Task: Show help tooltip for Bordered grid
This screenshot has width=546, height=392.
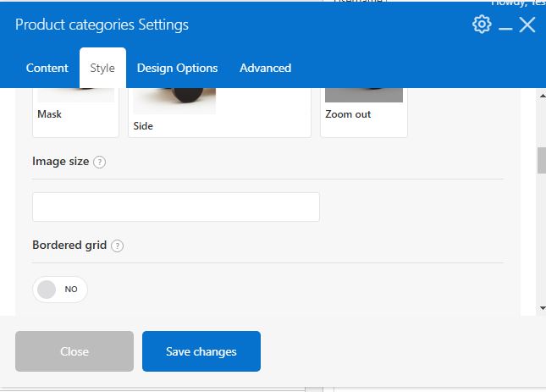Action: (118, 246)
